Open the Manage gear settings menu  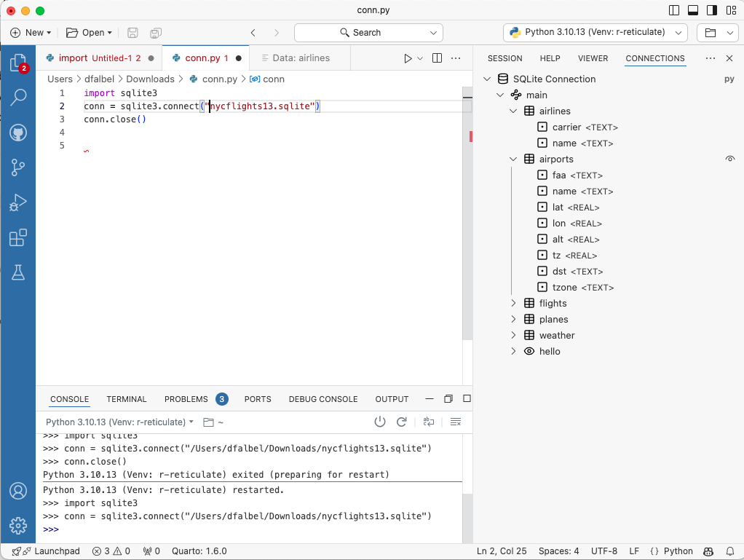coord(18,525)
